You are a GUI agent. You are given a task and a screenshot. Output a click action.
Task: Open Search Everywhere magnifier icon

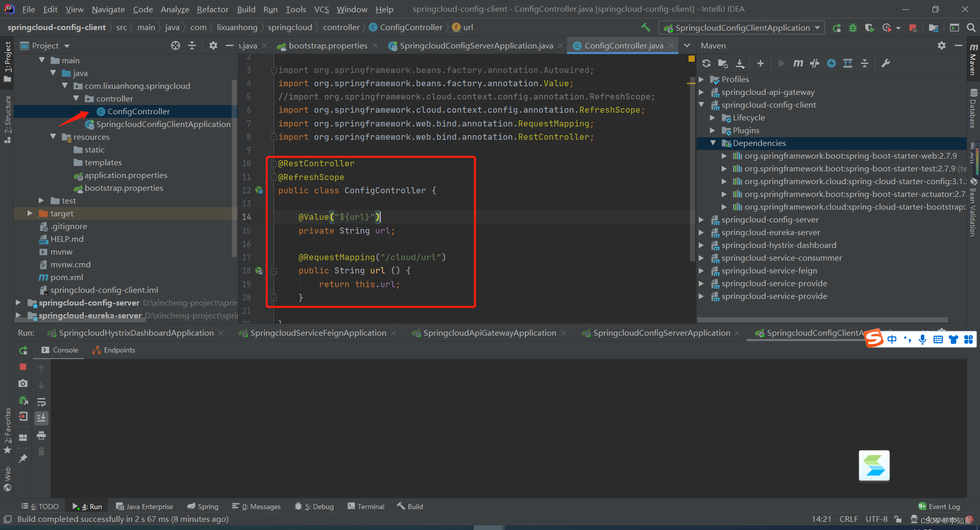(971, 28)
